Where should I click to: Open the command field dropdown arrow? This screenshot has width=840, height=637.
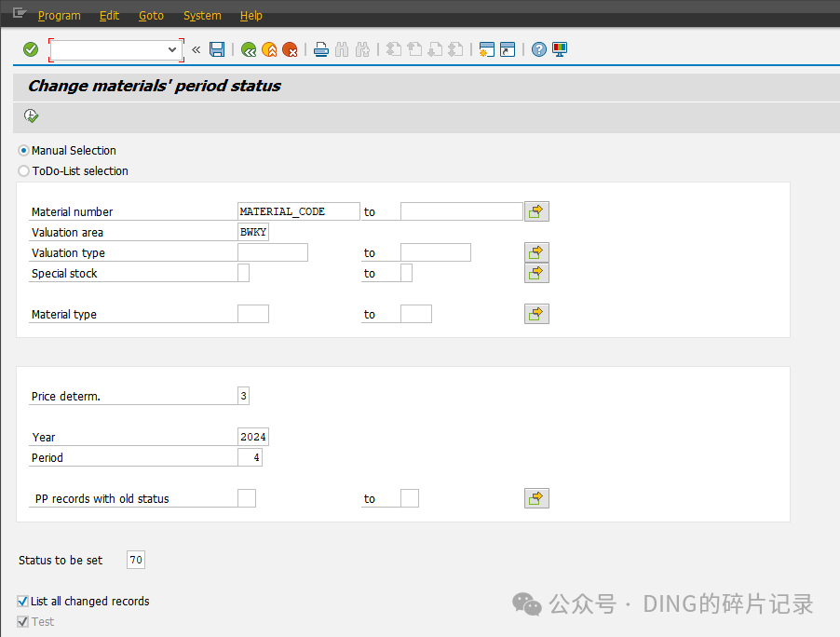[172, 50]
